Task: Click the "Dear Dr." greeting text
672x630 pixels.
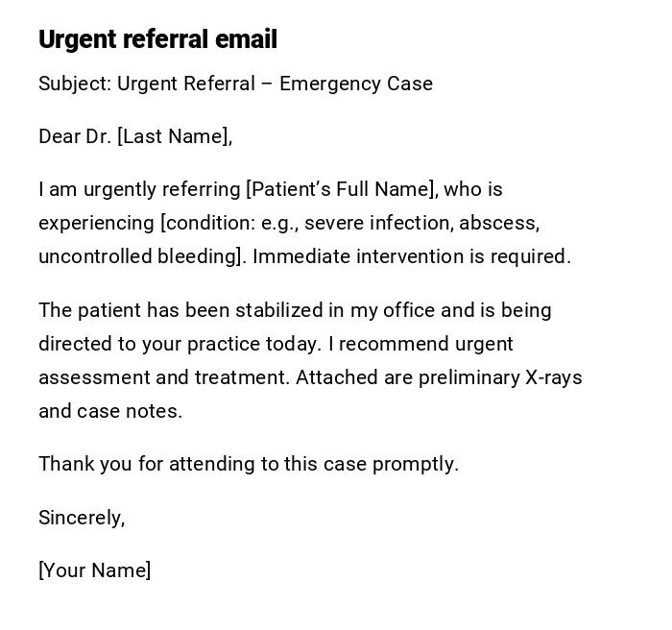Action: pyautogui.click(x=75, y=136)
